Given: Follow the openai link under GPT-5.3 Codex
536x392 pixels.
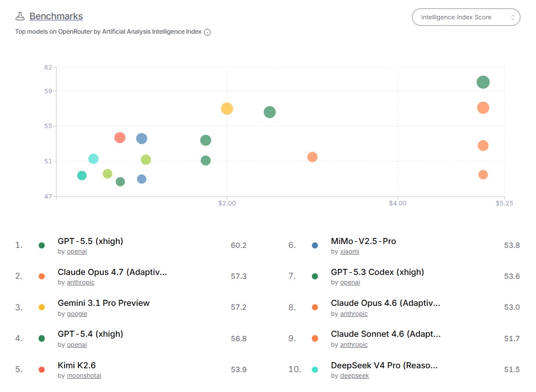Looking at the screenshot, I should tap(350, 282).
